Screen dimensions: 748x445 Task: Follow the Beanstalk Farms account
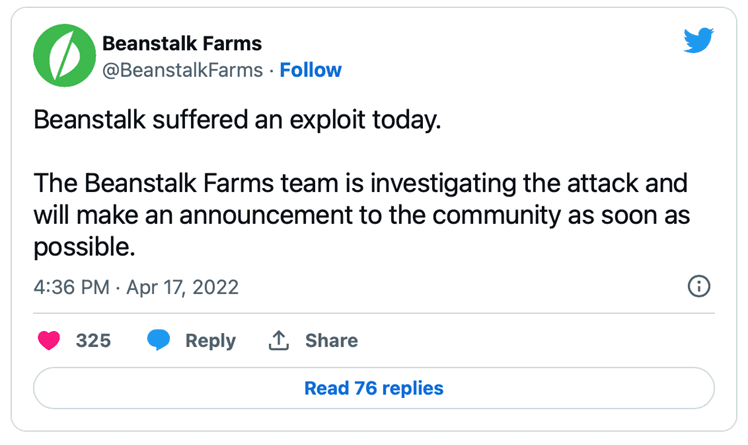311,70
